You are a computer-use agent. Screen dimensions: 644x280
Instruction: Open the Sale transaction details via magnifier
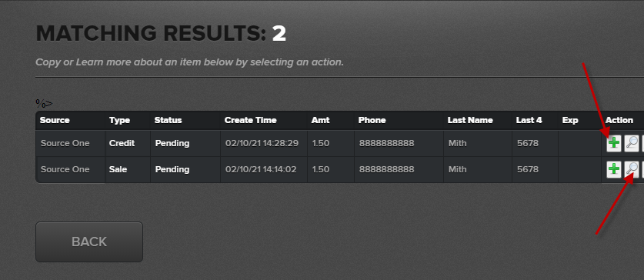(x=631, y=169)
